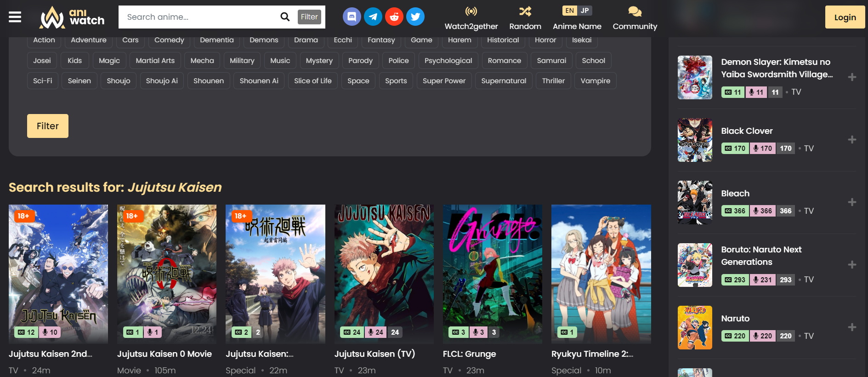Select the Supernatural genre tag
The width and height of the screenshot is (868, 377).
pos(504,81)
